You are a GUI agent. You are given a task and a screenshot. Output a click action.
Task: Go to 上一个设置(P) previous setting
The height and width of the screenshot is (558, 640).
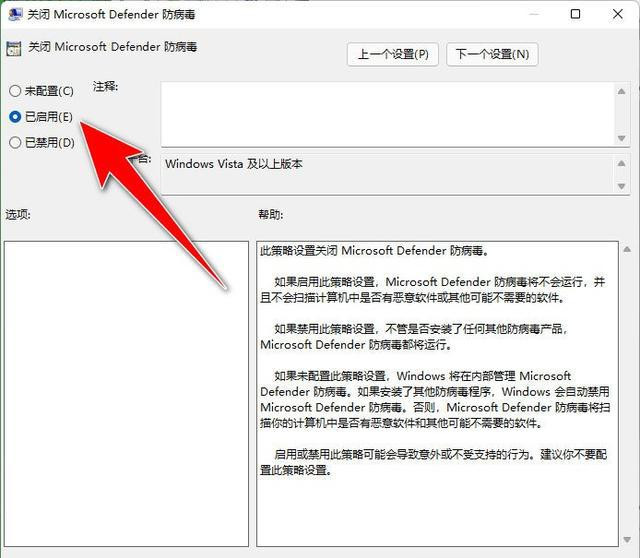click(x=393, y=54)
